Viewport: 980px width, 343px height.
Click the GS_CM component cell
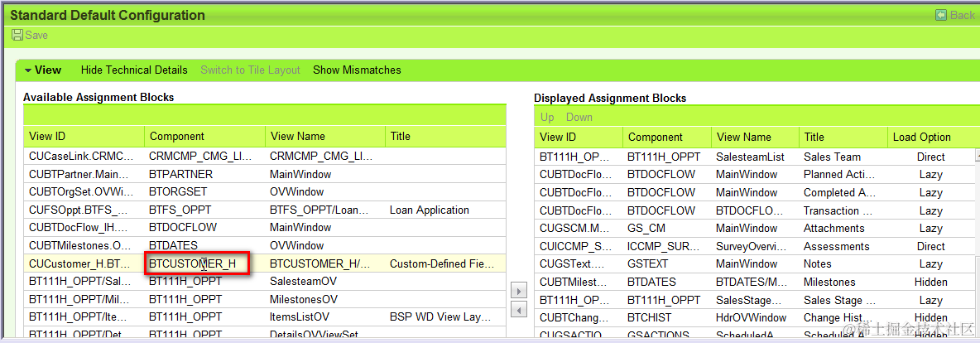[x=667, y=228]
